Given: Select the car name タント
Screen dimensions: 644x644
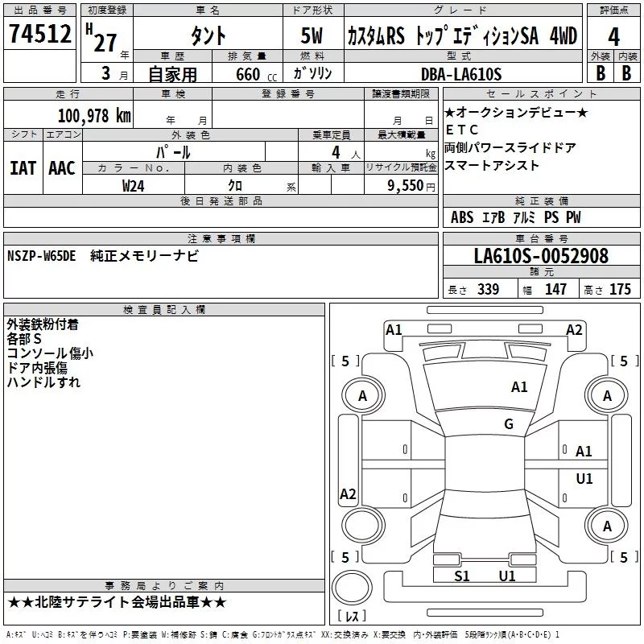Looking at the screenshot, I should [x=208, y=35].
